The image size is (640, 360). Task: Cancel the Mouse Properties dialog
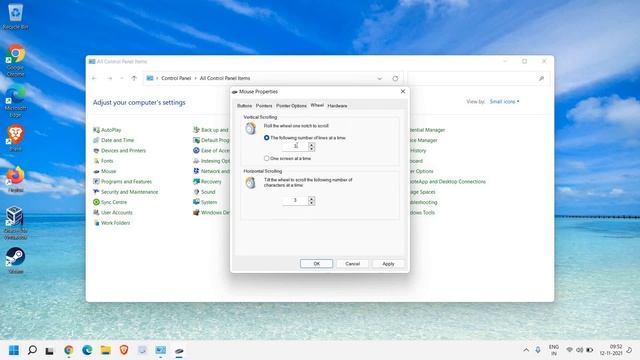[x=352, y=264]
